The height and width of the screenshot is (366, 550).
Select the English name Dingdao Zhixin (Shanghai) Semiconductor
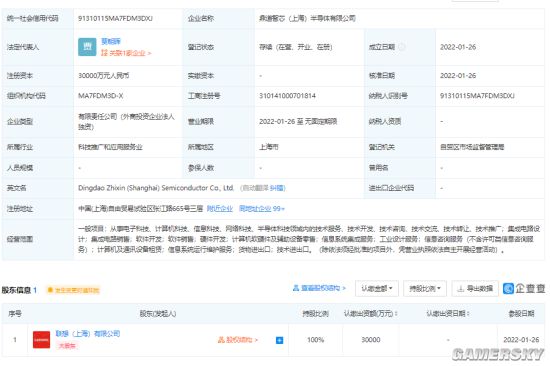coord(156,188)
